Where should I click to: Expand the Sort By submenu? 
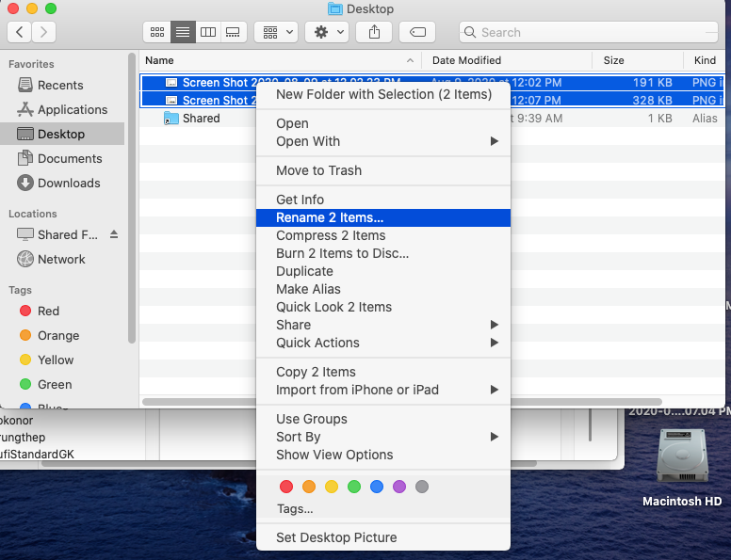point(383,437)
